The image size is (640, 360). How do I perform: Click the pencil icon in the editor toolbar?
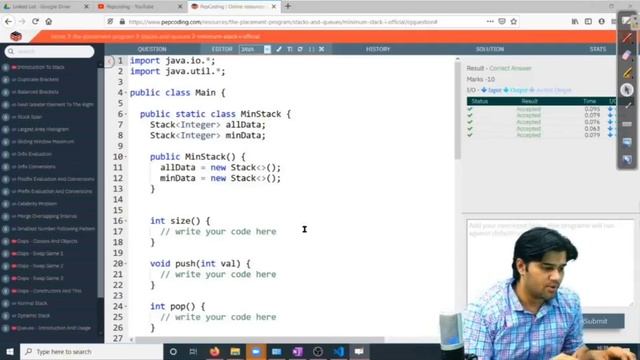tap(279, 49)
